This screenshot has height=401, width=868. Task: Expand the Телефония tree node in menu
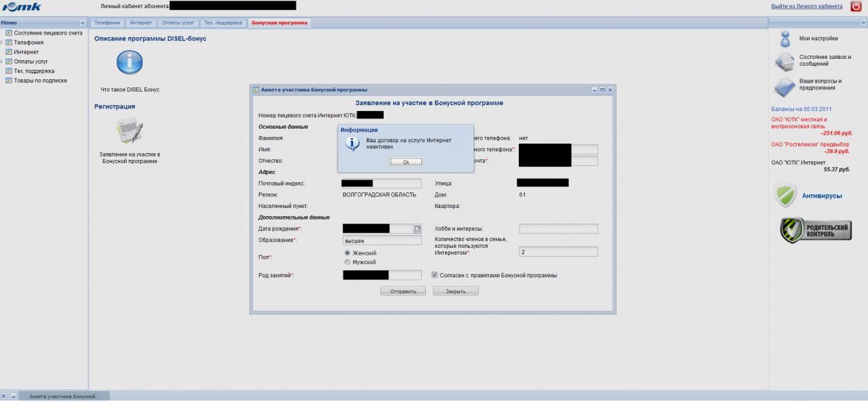click(2, 43)
